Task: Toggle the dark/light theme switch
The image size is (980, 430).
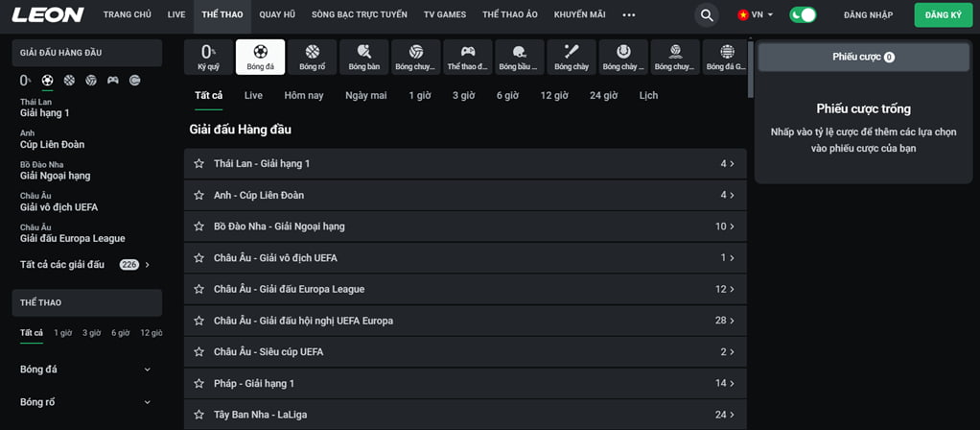Action: [x=802, y=15]
